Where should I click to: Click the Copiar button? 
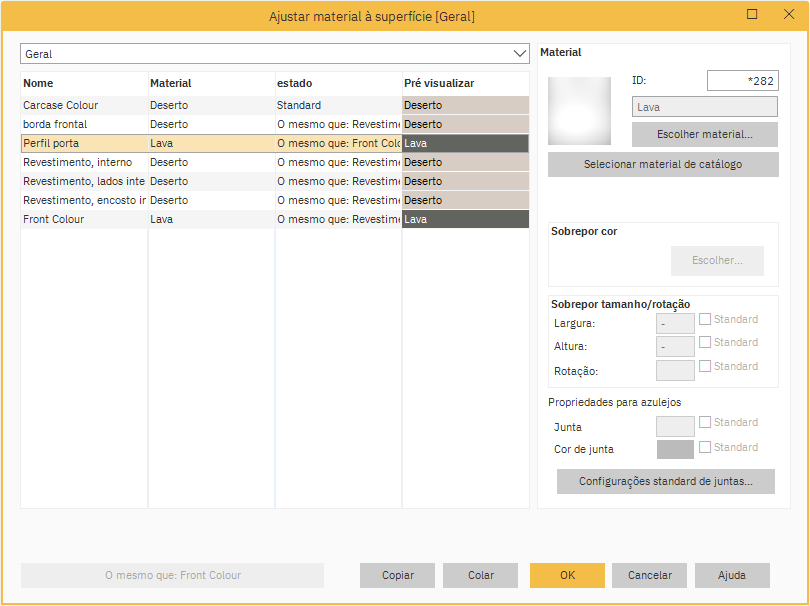pyautogui.click(x=397, y=575)
